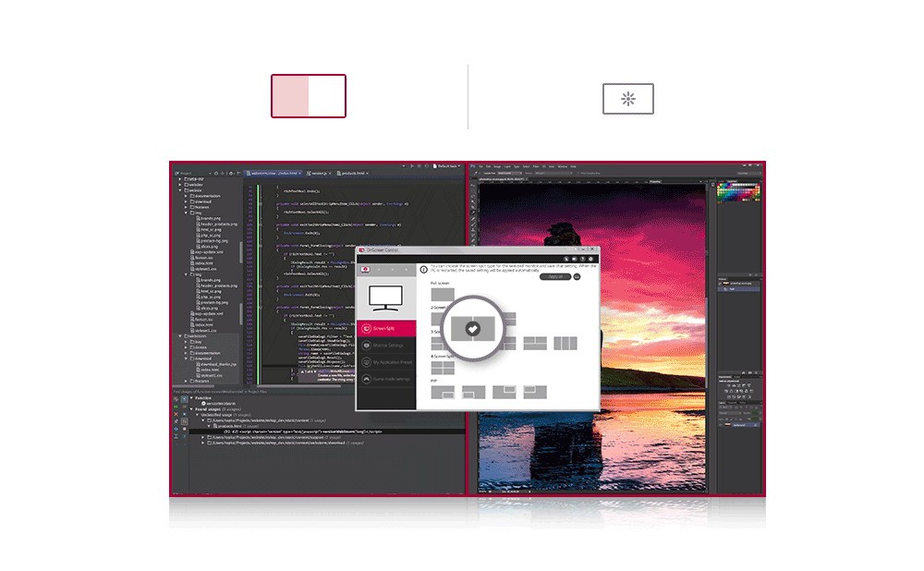Click the sunset photo canvas in Photoshop
Viewport: 924px width, 571px height.
592,336
